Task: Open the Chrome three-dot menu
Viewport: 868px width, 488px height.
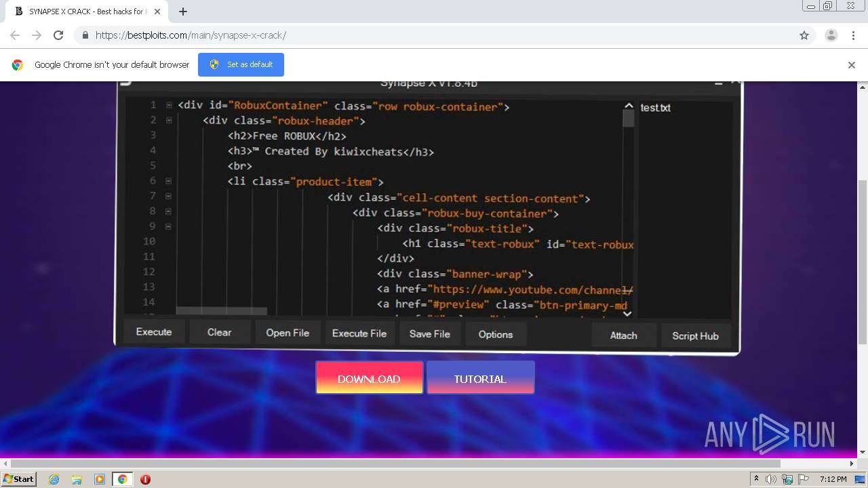Action: click(853, 35)
